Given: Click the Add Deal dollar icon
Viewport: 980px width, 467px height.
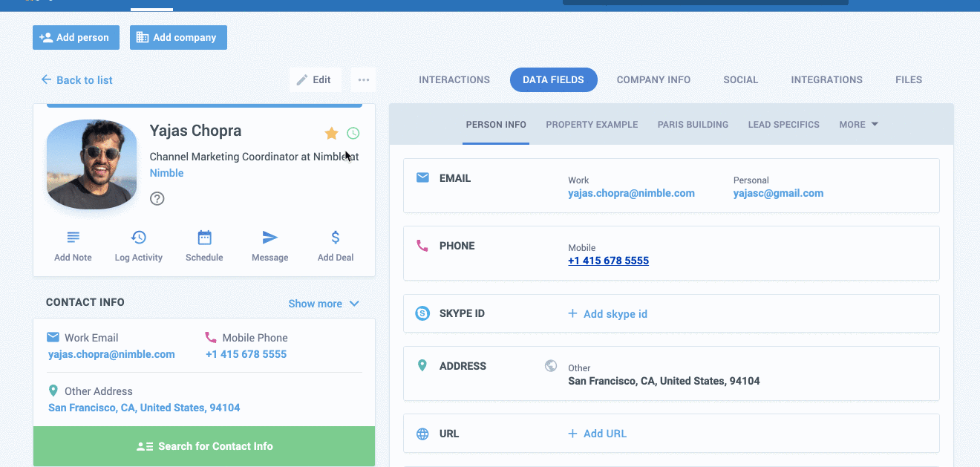Looking at the screenshot, I should point(336,238).
